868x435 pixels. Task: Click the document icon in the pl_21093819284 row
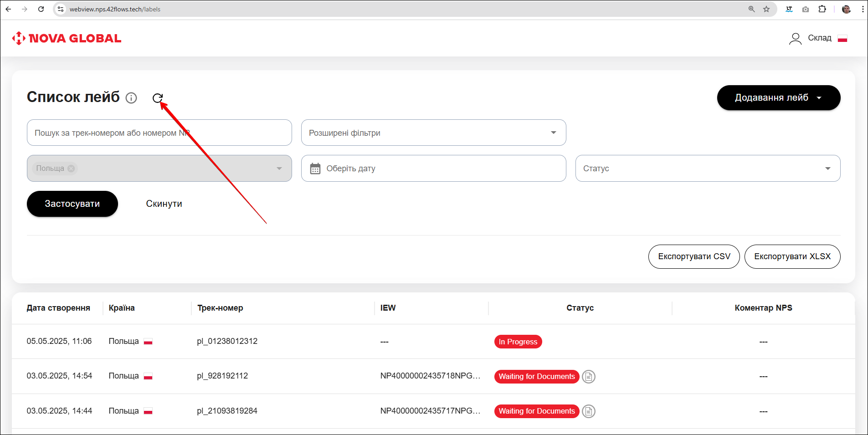point(589,411)
